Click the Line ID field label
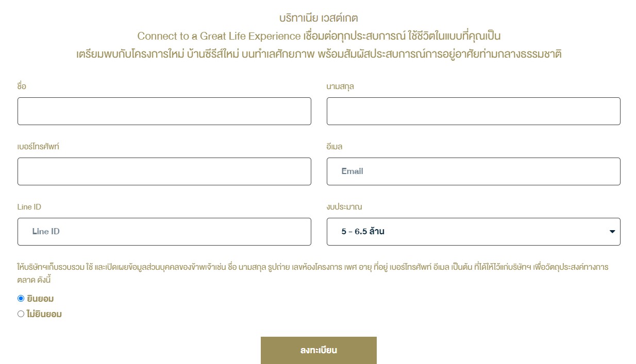The width and height of the screenshot is (636, 364). (29, 207)
